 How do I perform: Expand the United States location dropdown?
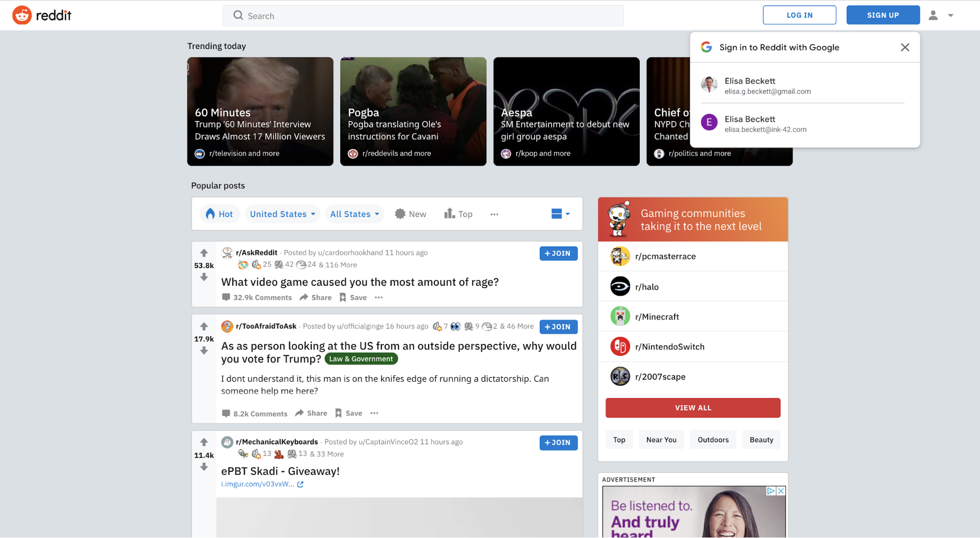281,214
